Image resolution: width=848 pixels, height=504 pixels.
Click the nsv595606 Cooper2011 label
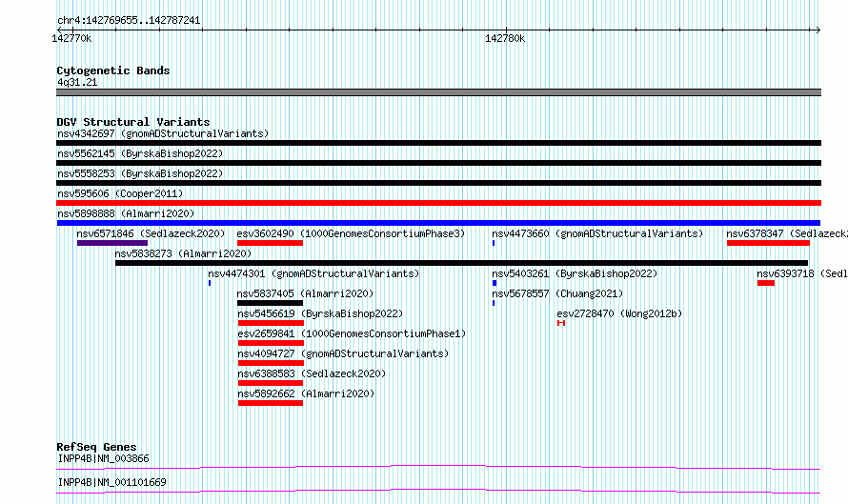[x=120, y=193]
